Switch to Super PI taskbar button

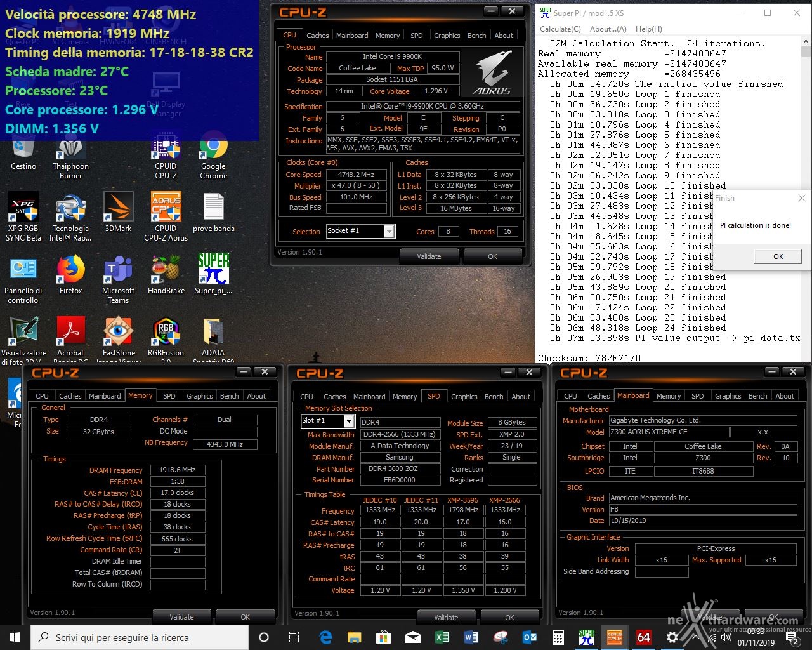[587, 637]
